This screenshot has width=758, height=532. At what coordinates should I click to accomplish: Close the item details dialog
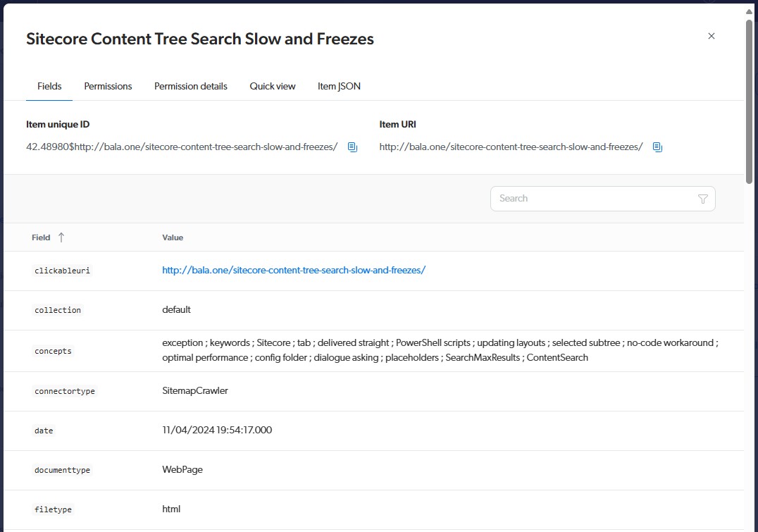click(711, 36)
